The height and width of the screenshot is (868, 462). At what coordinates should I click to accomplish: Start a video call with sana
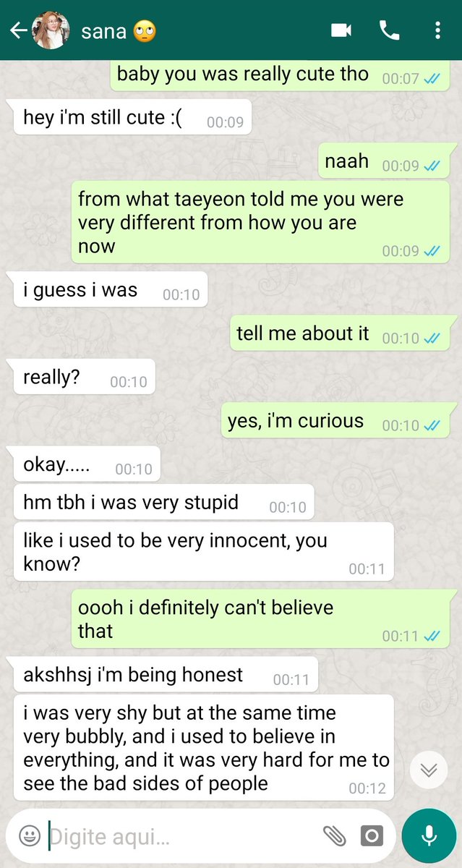point(341,30)
